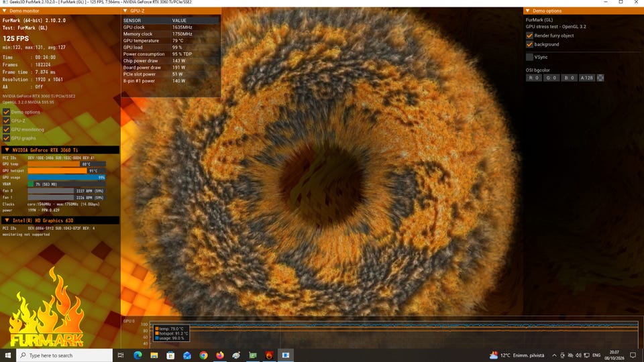Open notification action center

tap(633, 355)
